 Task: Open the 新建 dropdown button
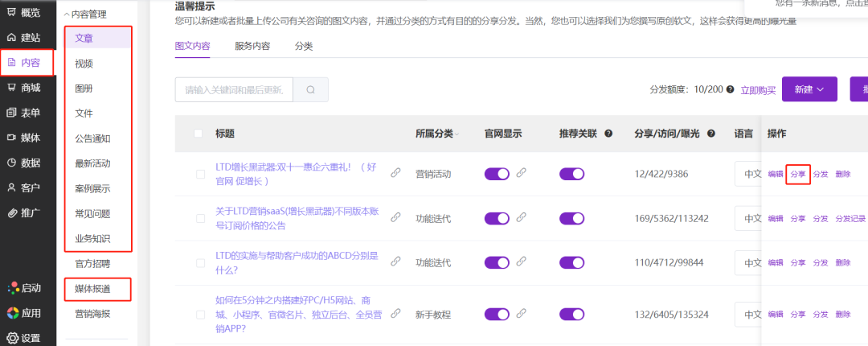click(x=809, y=89)
